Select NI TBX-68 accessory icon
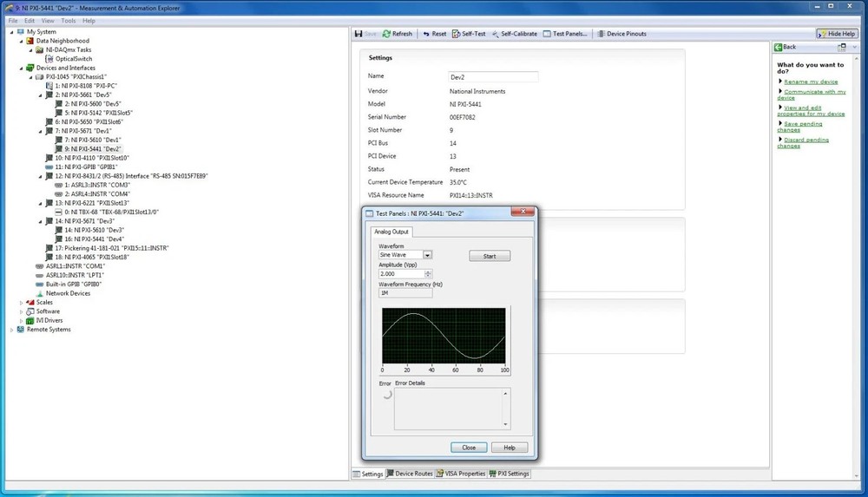 (58, 212)
